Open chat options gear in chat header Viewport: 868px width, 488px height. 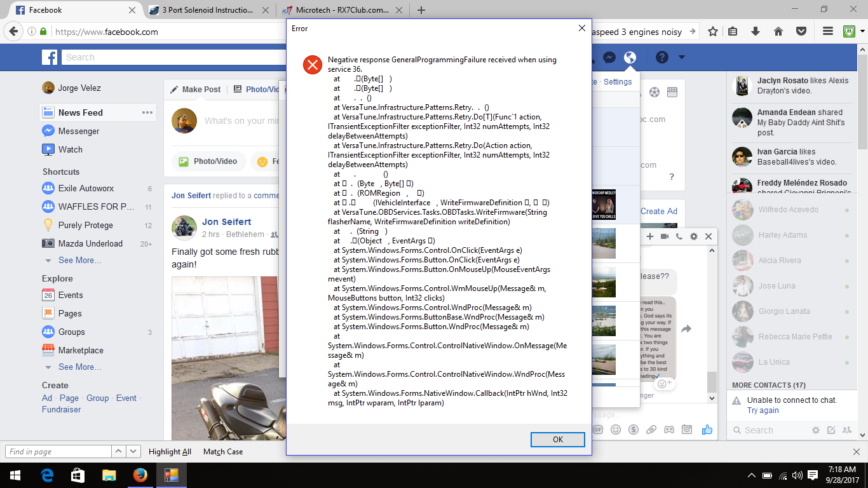[x=694, y=236]
